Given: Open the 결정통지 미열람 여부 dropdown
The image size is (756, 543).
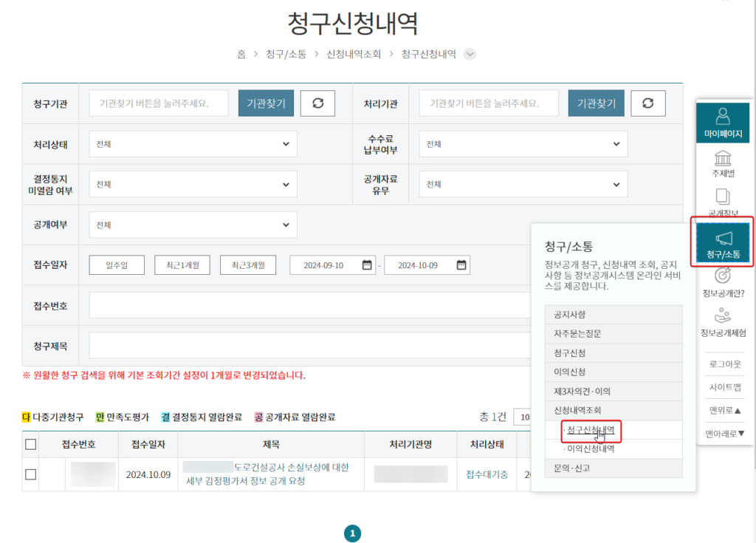Looking at the screenshot, I should (x=193, y=185).
